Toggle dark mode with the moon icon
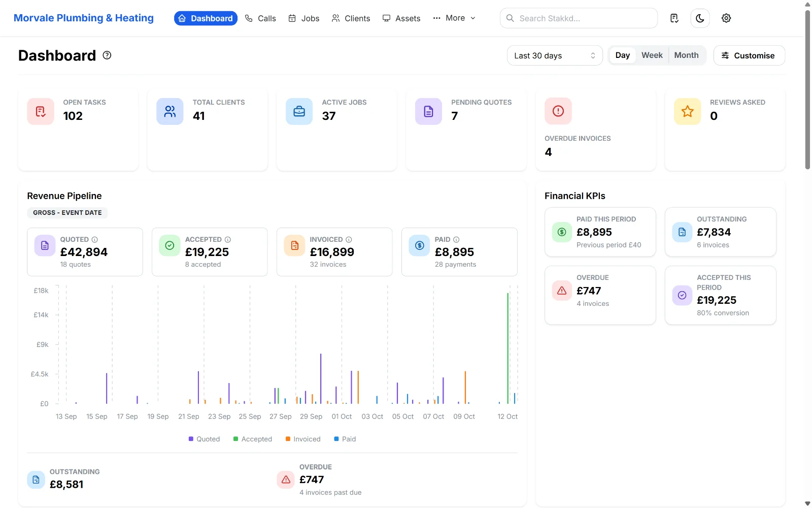This screenshot has width=812, height=508. pyautogui.click(x=700, y=18)
